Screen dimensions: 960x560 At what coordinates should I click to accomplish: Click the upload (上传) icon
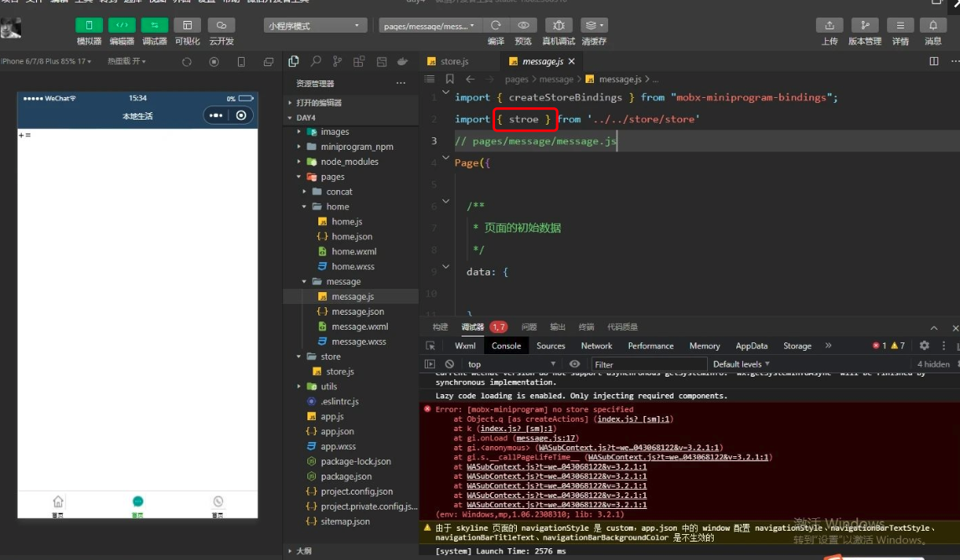[x=829, y=25]
